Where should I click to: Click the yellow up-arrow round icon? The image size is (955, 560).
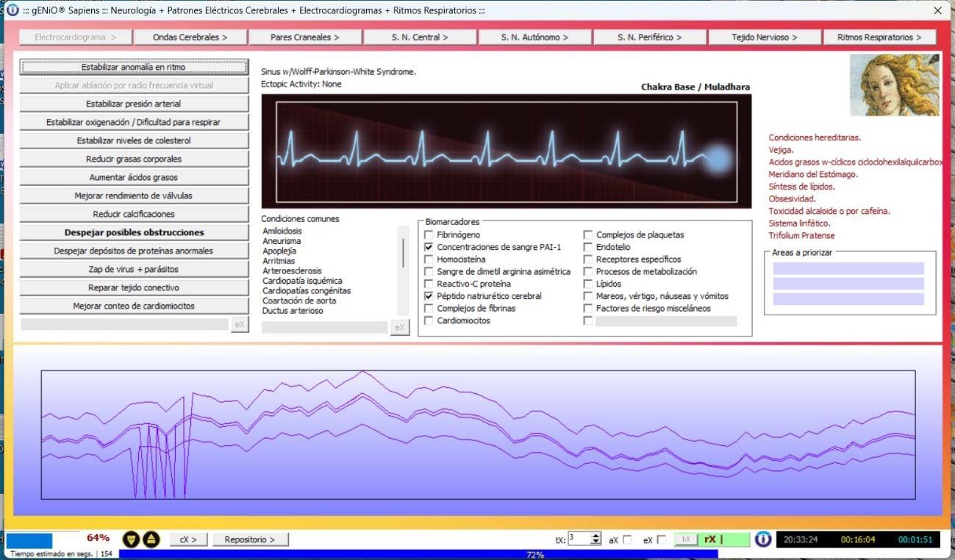click(x=150, y=539)
